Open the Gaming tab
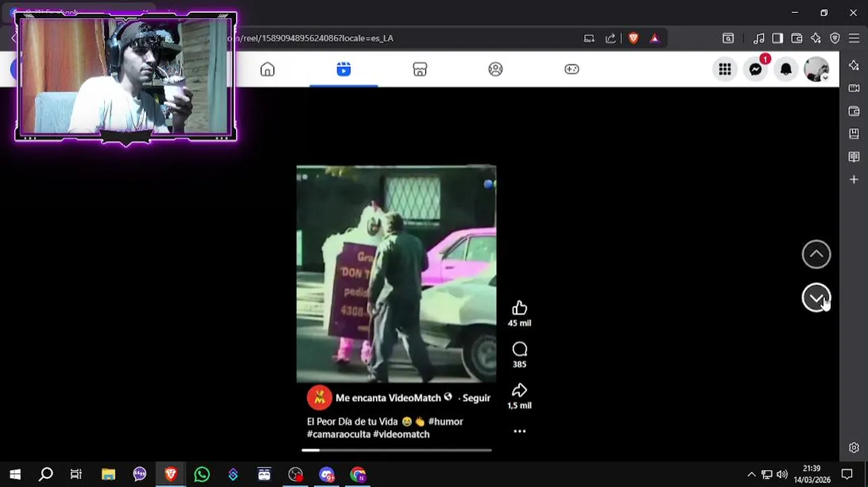The height and width of the screenshot is (487, 868). click(x=572, y=69)
